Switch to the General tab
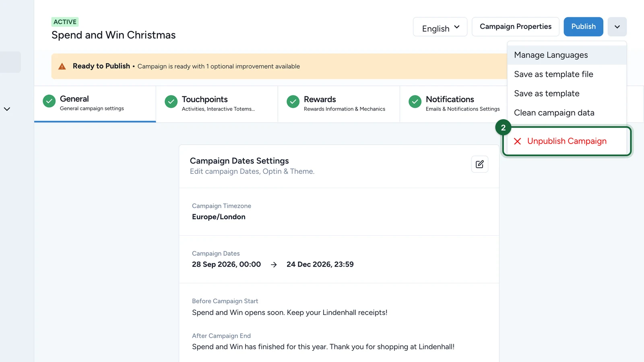 click(95, 104)
